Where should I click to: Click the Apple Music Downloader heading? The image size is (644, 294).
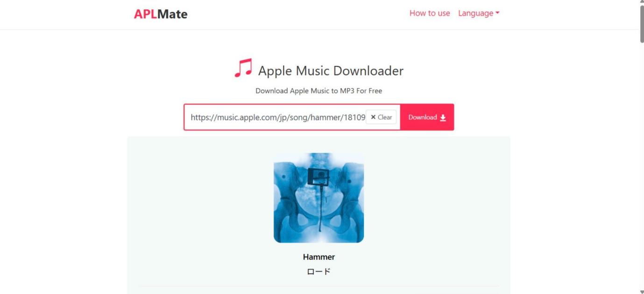pos(331,71)
